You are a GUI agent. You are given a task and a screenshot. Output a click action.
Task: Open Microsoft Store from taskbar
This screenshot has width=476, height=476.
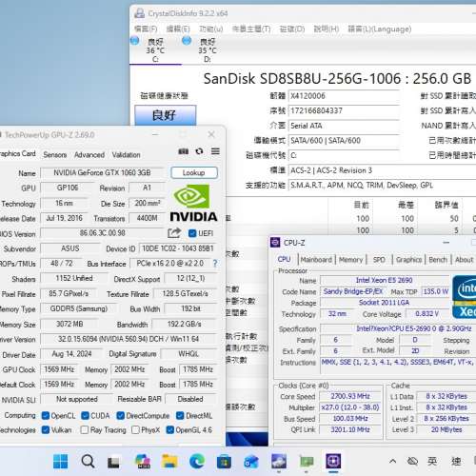click(224, 462)
